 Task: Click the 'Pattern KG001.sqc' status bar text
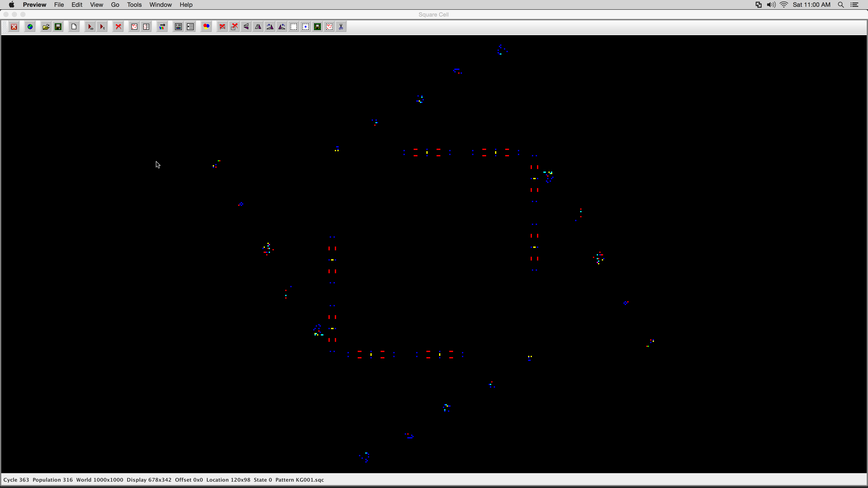pyautogui.click(x=300, y=480)
